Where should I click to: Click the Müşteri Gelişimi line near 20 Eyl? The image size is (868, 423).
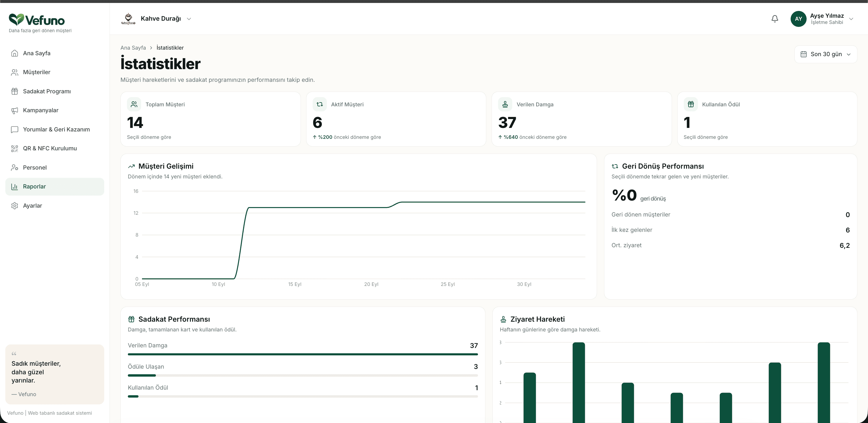pos(371,207)
